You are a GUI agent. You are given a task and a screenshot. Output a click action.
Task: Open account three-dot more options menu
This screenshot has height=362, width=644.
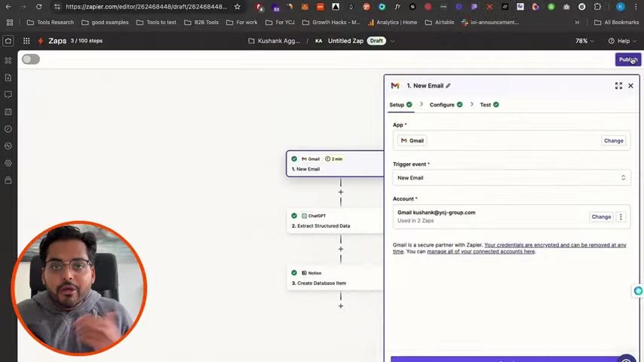(621, 216)
